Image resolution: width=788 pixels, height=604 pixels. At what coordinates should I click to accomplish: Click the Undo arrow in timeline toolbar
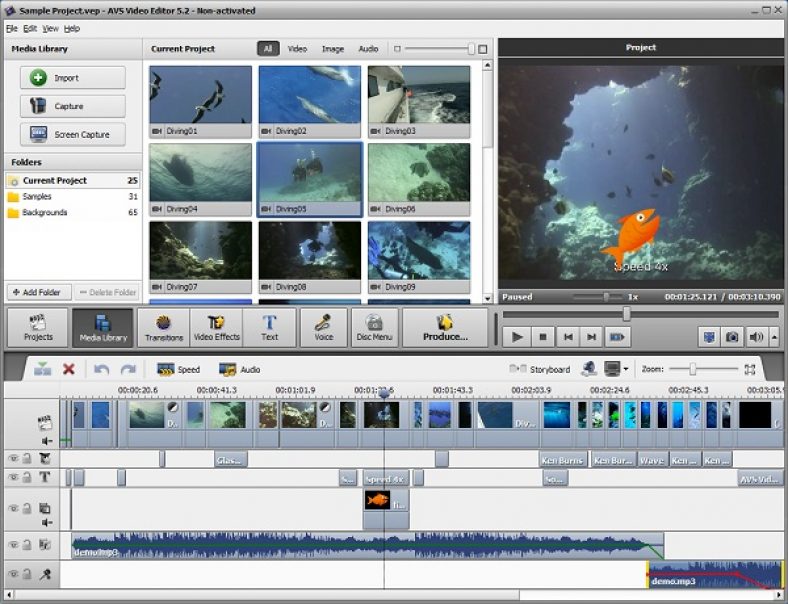coord(101,369)
